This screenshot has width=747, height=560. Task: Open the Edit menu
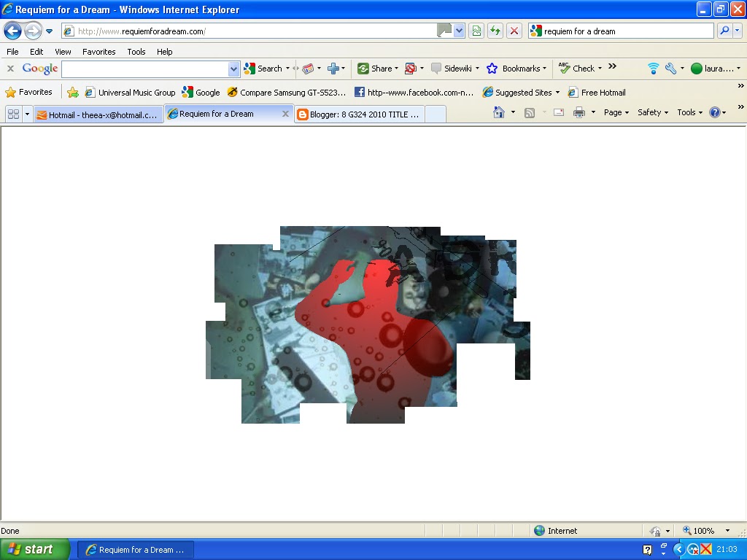(36, 52)
